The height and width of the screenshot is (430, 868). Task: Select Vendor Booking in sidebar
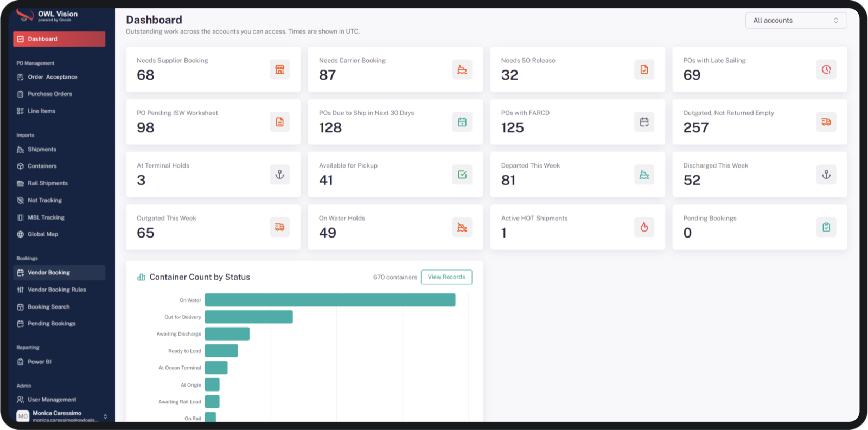pos(59,273)
